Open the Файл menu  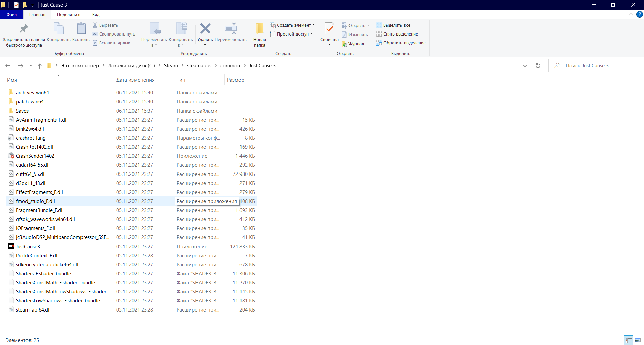coord(12,14)
